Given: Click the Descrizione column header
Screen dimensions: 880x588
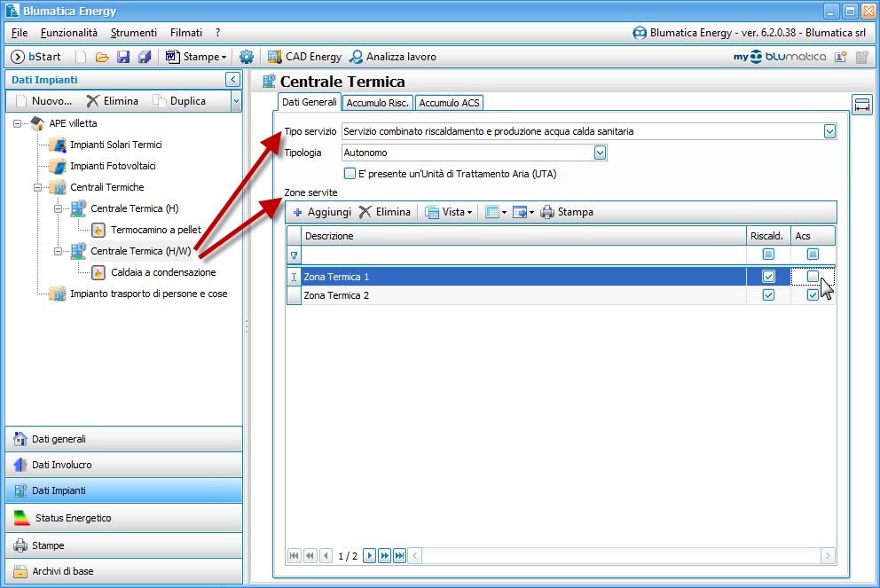Looking at the screenshot, I should [523, 236].
